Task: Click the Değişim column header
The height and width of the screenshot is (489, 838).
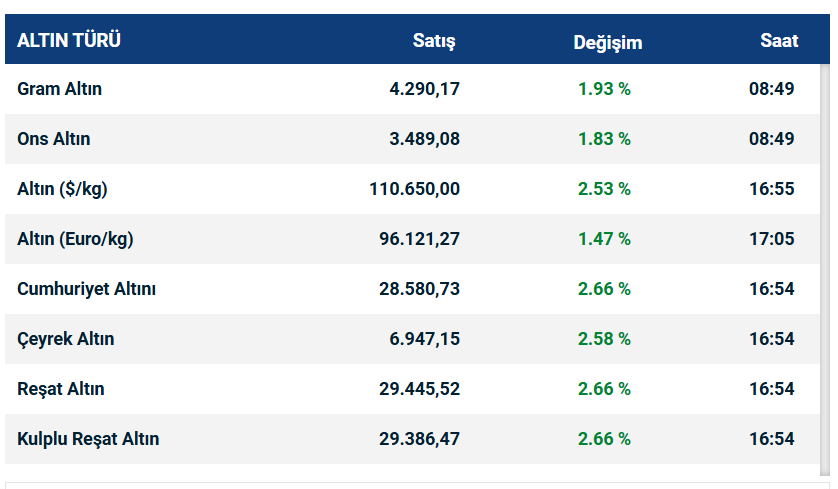Action: (x=608, y=42)
